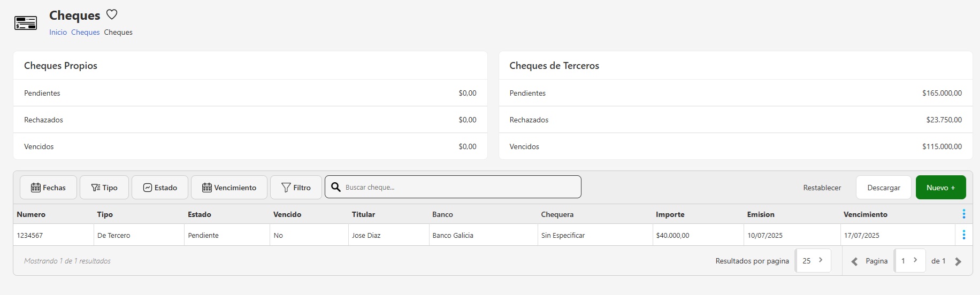
Task: Open the Filtro options
Action: [x=296, y=188]
